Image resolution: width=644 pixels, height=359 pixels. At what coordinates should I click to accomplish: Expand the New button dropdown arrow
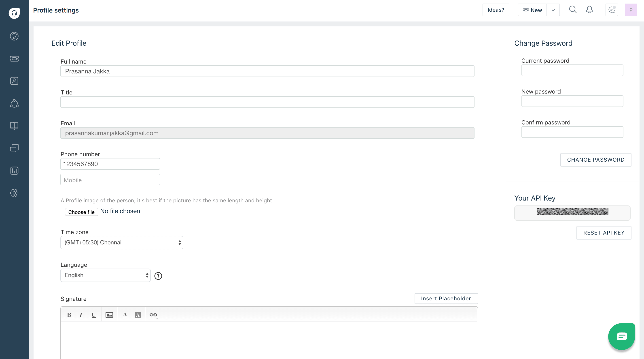click(553, 10)
